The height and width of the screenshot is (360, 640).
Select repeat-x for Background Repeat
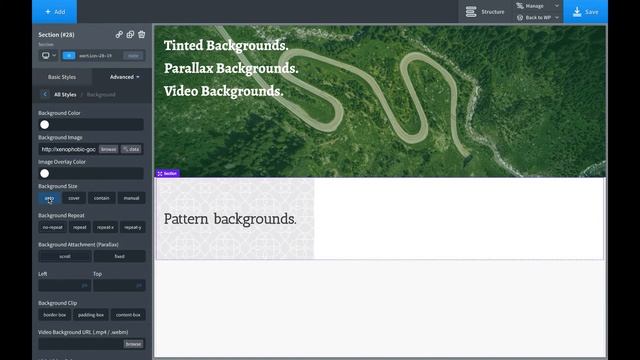[x=105, y=227]
